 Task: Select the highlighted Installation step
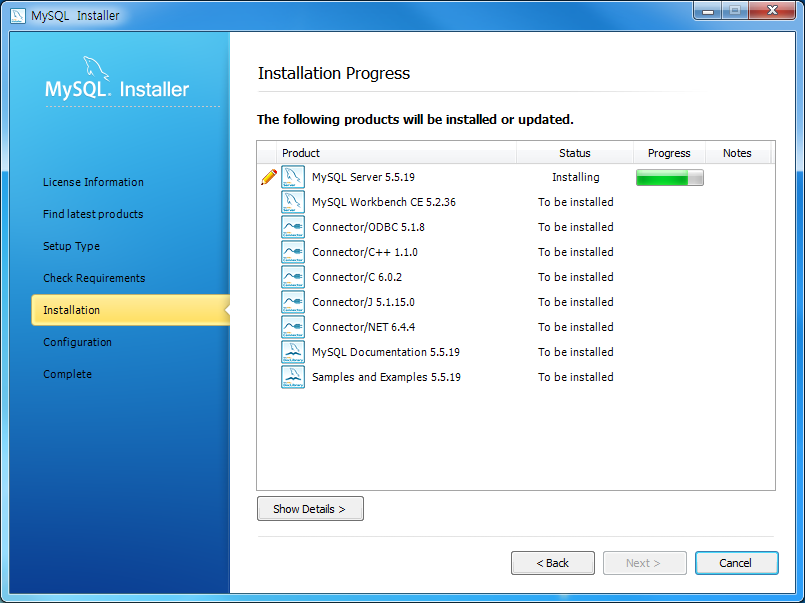(130, 310)
